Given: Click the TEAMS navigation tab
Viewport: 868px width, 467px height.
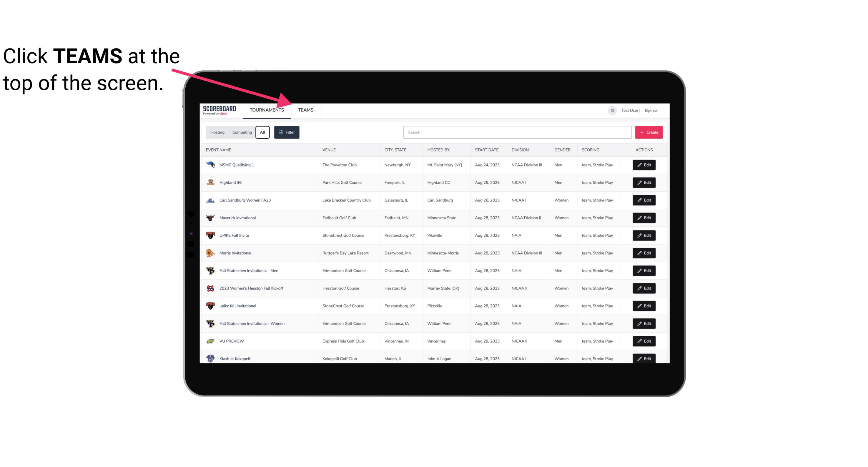Looking at the screenshot, I should pyautogui.click(x=305, y=110).
